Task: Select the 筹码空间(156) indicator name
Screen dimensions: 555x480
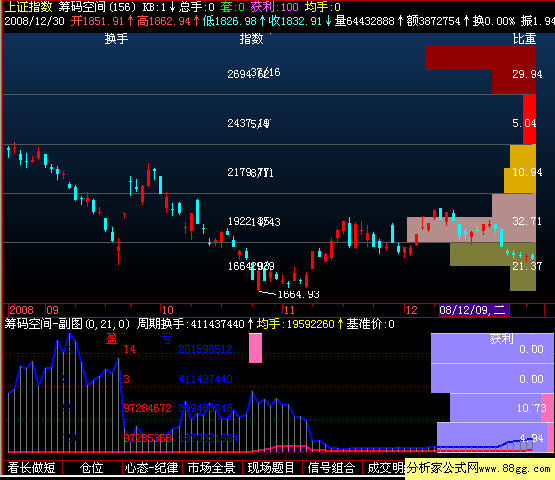Action: (97, 7)
